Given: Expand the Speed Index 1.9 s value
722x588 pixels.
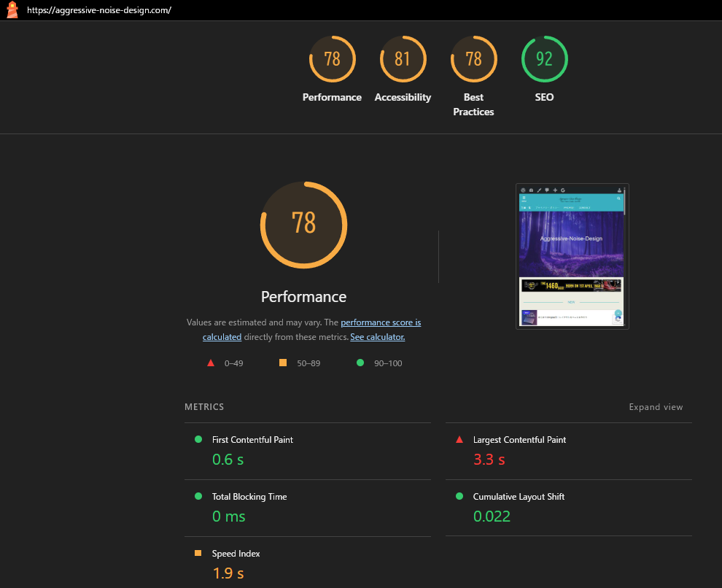Looking at the screenshot, I should pos(228,573).
